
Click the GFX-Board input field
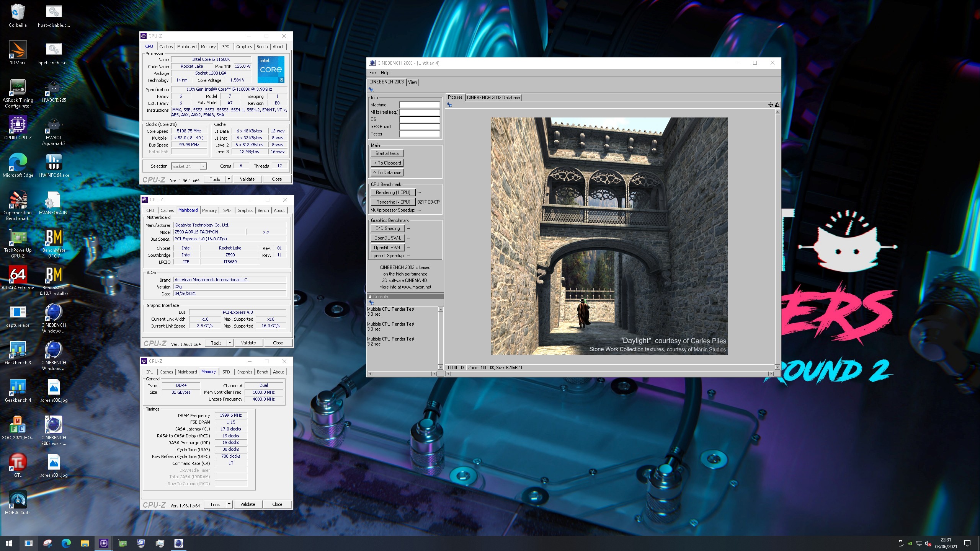point(420,127)
